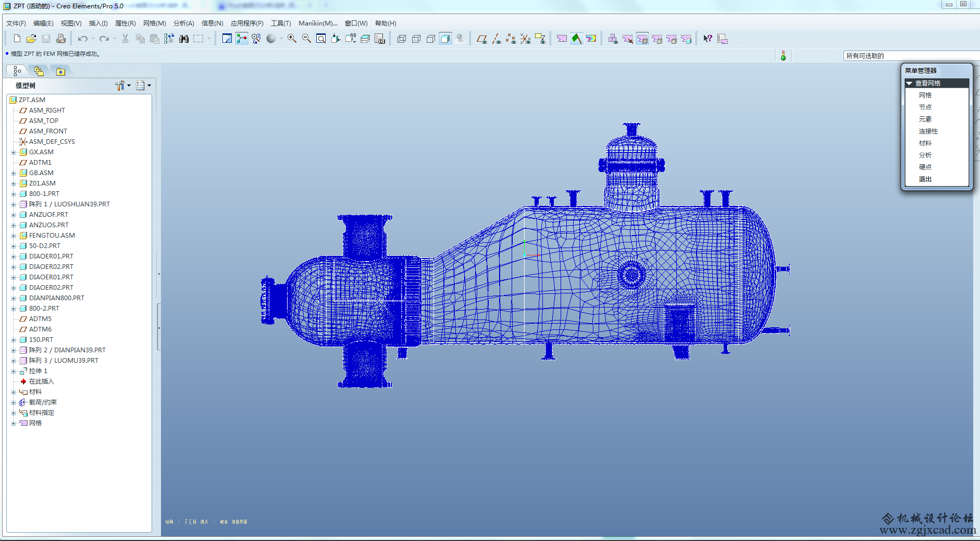The height and width of the screenshot is (541, 980).
Task: Toggle datum axis display
Action: (496, 39)
